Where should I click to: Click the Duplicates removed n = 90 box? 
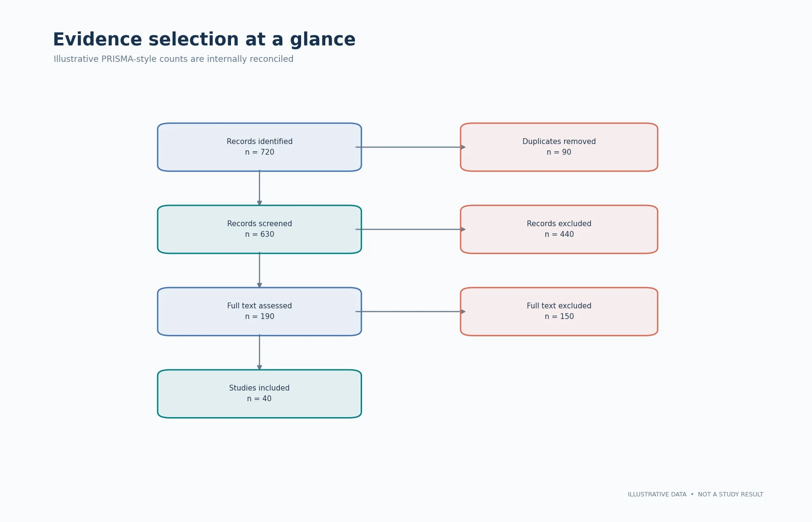tap(559, 147)
